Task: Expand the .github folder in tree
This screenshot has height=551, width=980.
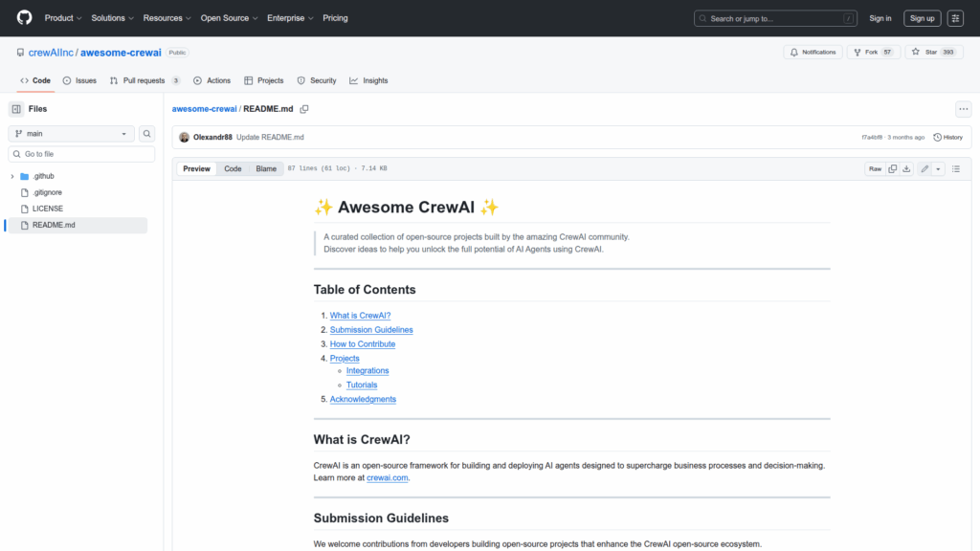Action: [12, 176]
